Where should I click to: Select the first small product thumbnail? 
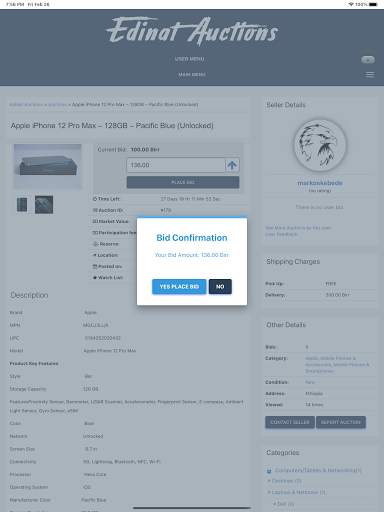22,205
